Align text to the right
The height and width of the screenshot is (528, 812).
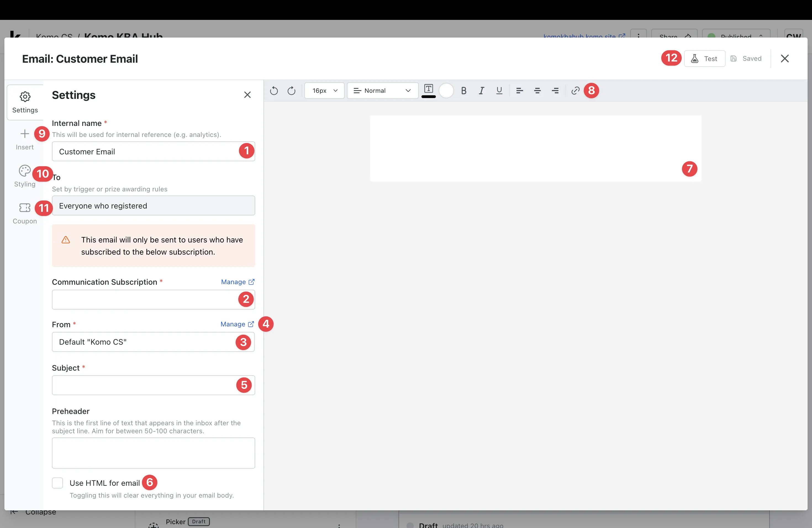click(x=555, y=91)
